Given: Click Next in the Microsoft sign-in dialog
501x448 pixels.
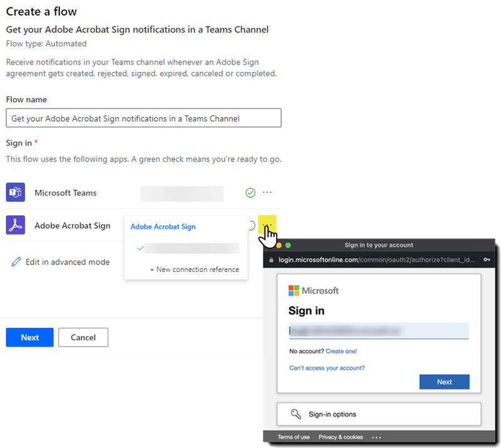Looking at the screenshot, I should (444, 382).
